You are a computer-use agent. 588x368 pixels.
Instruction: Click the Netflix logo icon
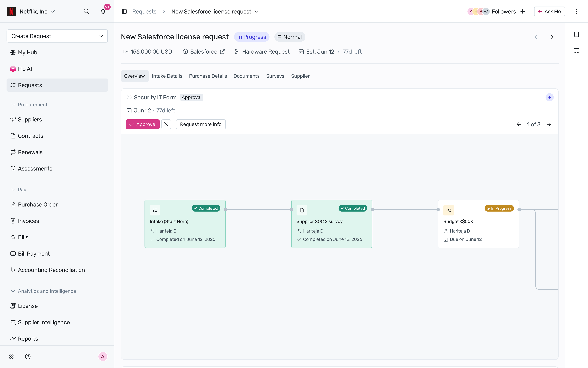click(11, 11)
